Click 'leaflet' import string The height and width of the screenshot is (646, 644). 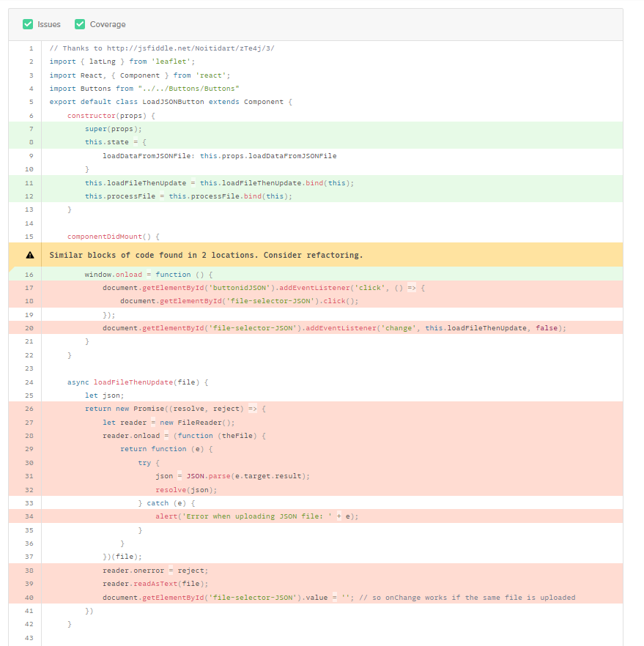point(171,62)
